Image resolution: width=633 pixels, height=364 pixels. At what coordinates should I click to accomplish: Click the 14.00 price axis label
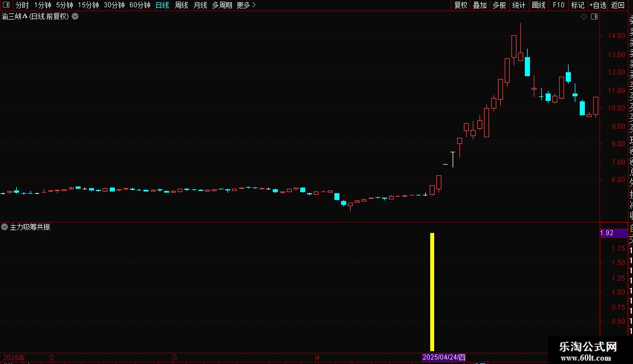(x=616, y=35)
